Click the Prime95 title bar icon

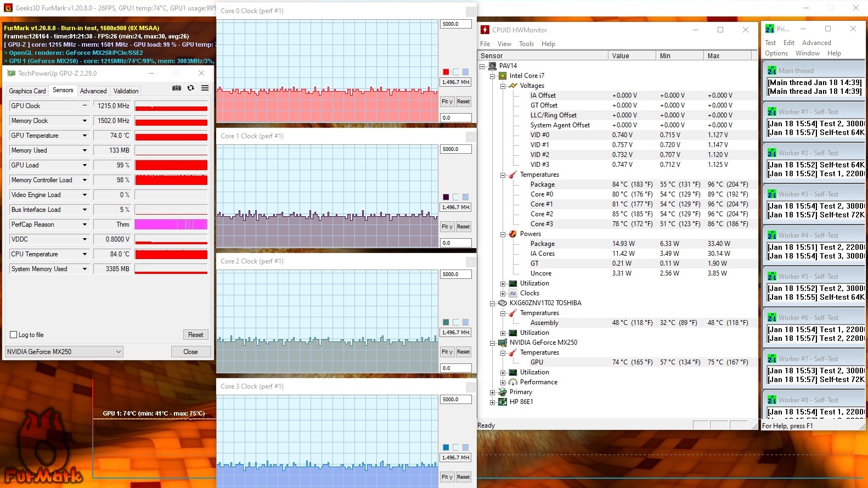(x=770, y=29)
